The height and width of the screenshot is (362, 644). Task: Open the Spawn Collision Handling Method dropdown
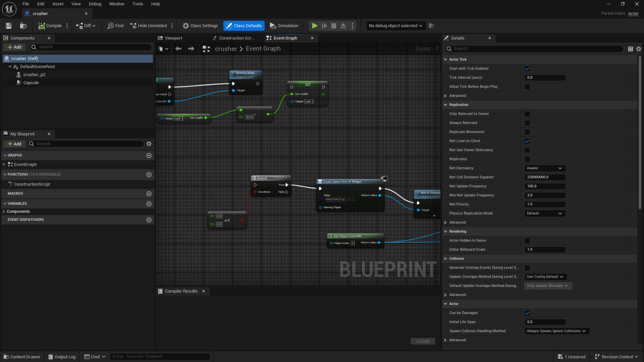click(557, 331)
